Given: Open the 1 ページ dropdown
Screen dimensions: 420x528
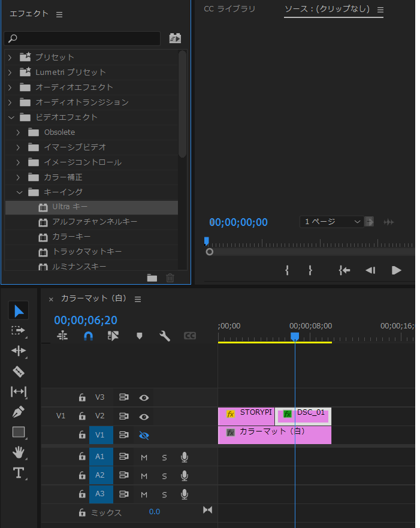Looking at the screenshot, I should point(331,222).
